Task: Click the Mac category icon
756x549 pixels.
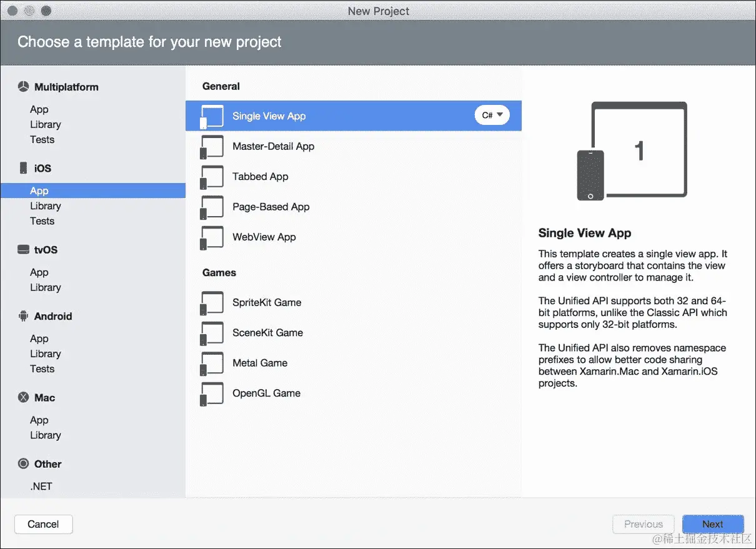Action: tap(23, 397)
